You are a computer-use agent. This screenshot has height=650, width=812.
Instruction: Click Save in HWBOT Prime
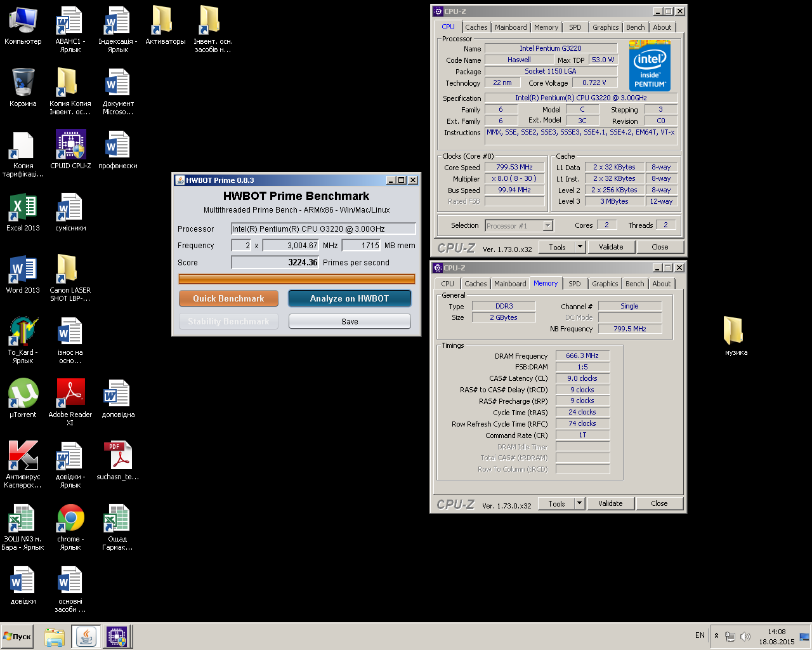[x=350, y=322]
